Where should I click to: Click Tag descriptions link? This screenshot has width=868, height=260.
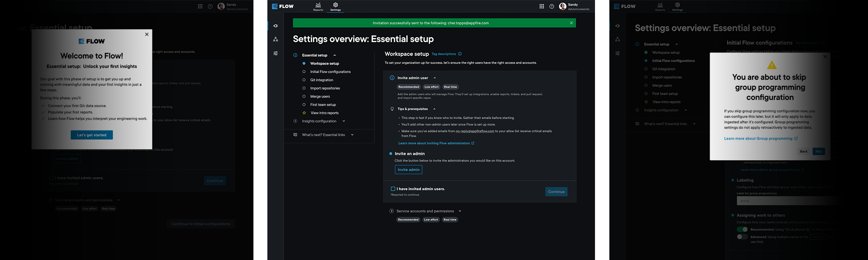[444, 54]
